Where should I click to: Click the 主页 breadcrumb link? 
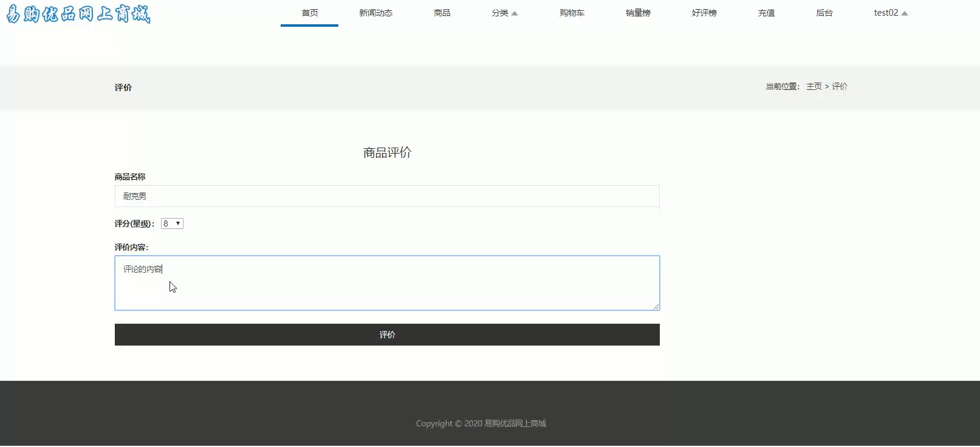[814, 86]
